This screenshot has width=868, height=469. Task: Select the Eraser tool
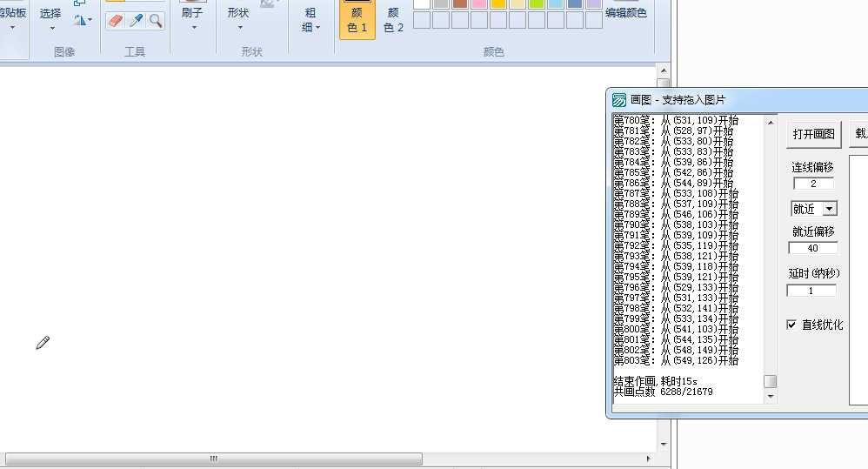(x=116, y=21)
